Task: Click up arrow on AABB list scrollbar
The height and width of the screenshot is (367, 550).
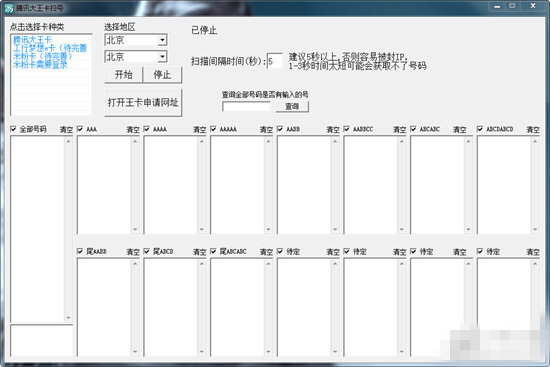Action: pos(335,141)
